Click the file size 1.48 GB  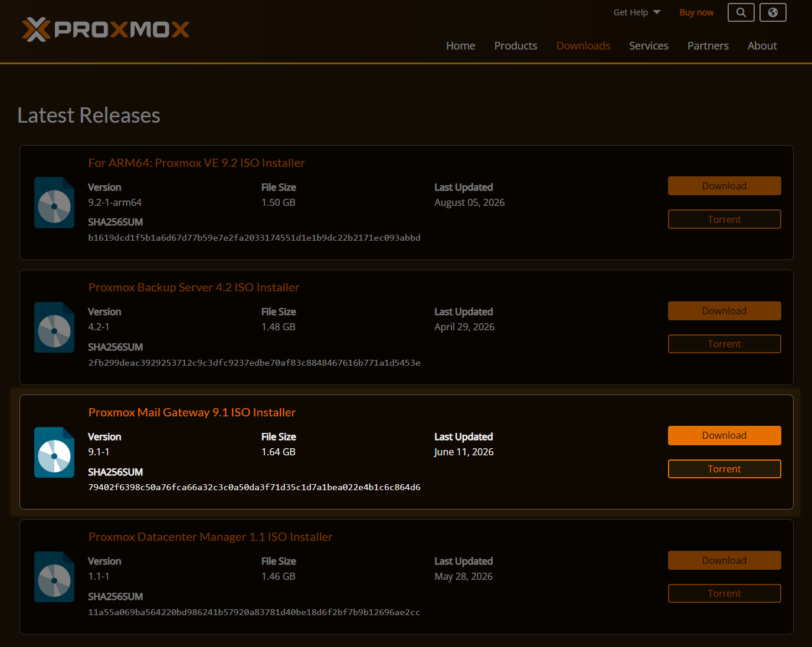point(279,327)
